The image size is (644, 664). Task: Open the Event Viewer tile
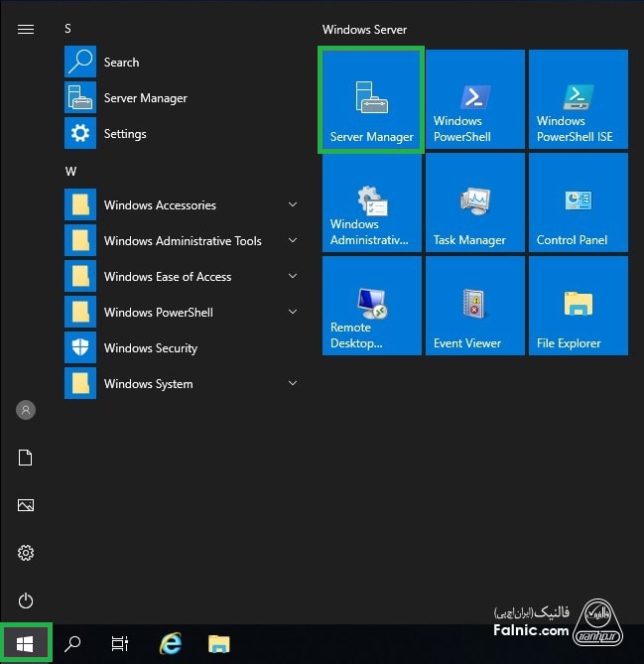pyautogui.click(x=474, y=306)
